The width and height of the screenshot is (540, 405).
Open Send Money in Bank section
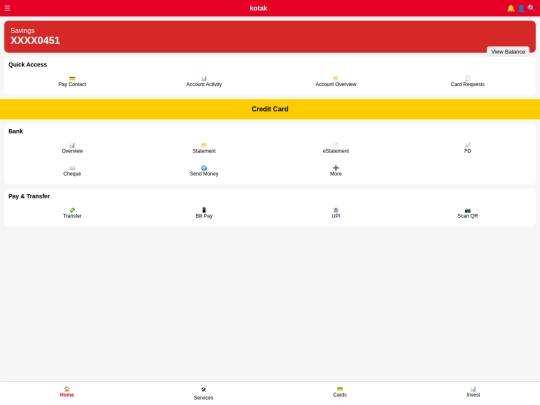[x=204, y=171]
